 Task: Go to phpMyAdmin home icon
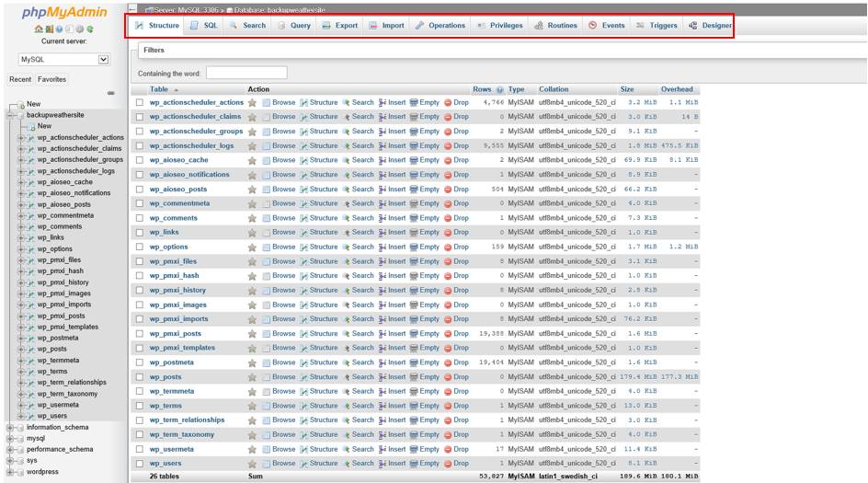pos(39,29)
